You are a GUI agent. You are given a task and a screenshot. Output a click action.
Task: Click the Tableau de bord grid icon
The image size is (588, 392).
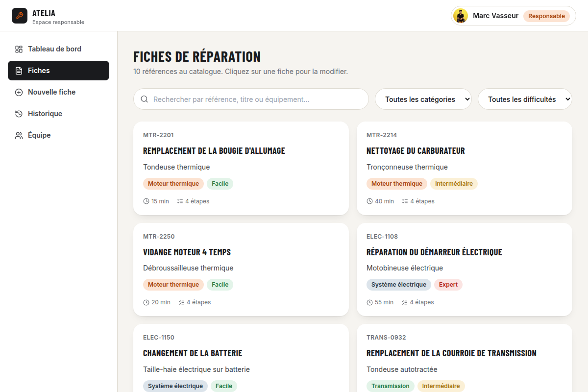point(19,49)
